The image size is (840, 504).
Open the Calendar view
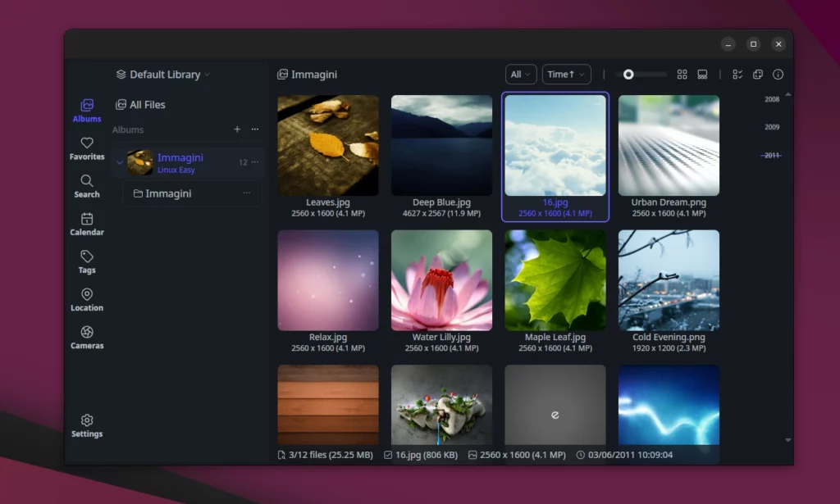click(x=86, y=222)
